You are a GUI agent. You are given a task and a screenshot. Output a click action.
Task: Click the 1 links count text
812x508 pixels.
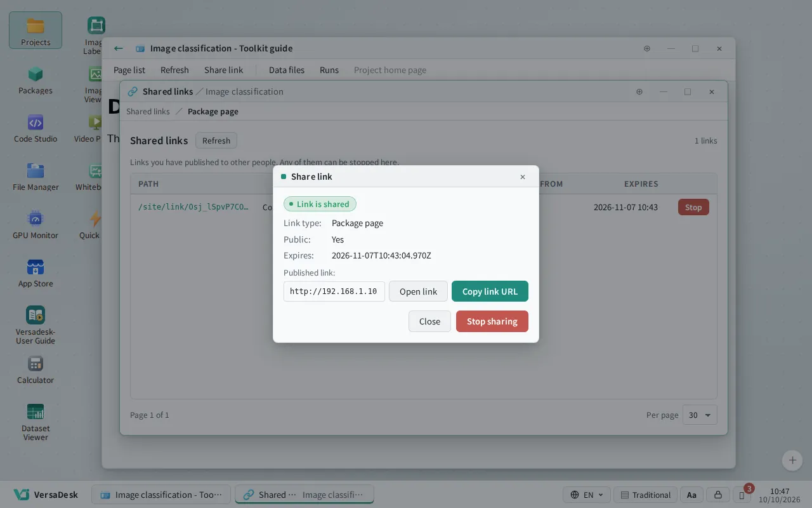coord(705,140)
